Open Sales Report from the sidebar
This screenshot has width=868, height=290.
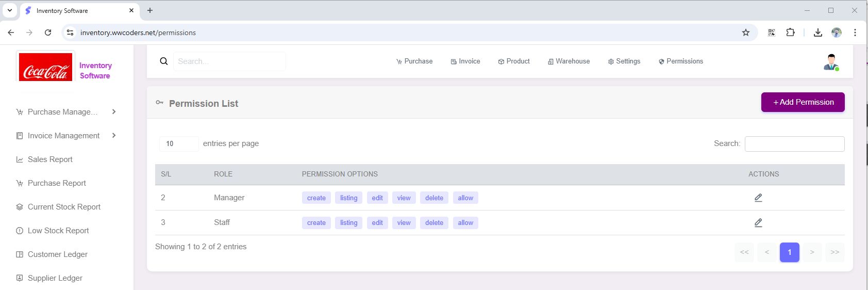[50, 159]
